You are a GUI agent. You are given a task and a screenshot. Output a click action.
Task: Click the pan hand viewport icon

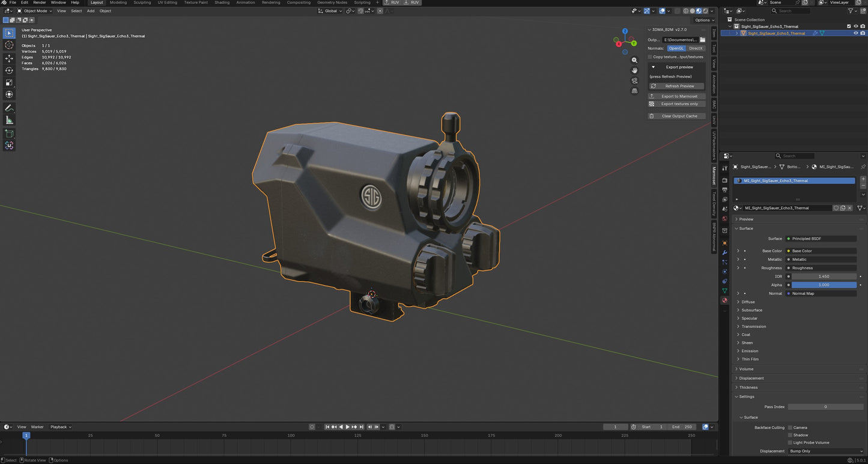634,70
